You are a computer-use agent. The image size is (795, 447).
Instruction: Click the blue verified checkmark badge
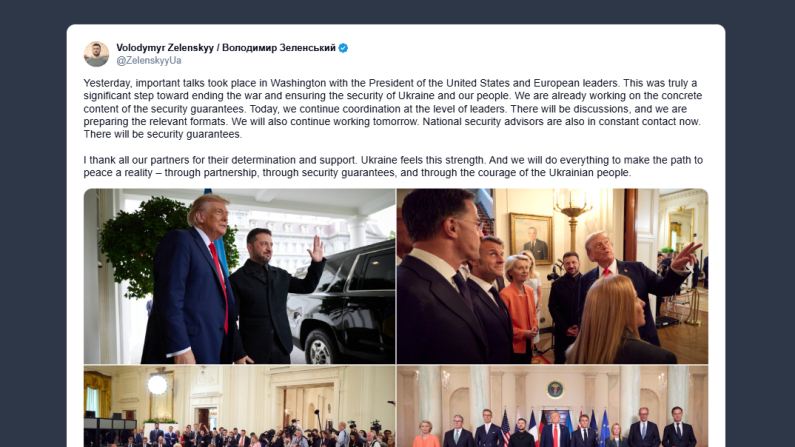pyautogui.click(x=343, y=48)
